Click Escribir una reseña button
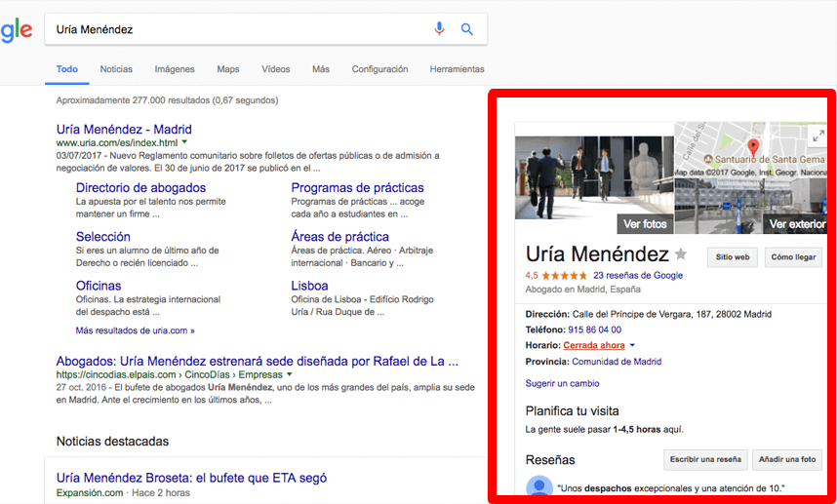 click(705, 459)
